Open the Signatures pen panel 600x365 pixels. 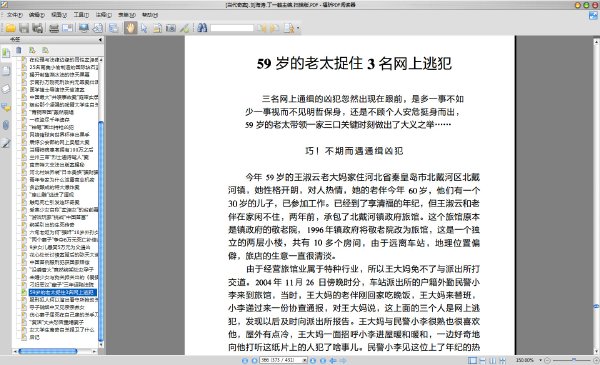pos(6,143)
